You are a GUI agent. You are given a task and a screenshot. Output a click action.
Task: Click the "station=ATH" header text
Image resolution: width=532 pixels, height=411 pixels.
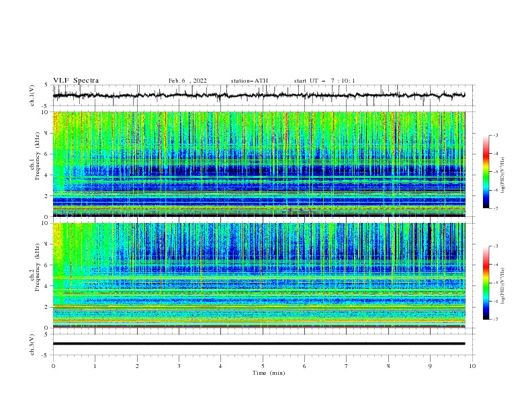click(x=249, y=81)
